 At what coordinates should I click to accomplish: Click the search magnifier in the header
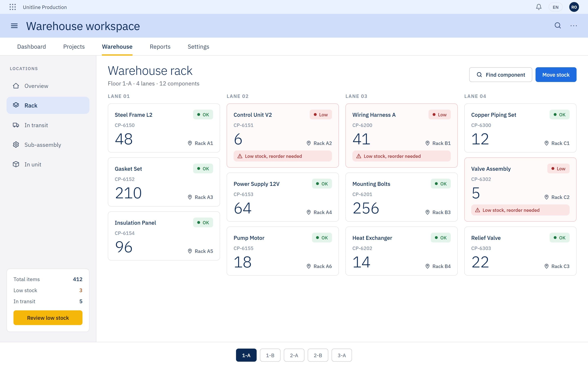coord(558,26)
